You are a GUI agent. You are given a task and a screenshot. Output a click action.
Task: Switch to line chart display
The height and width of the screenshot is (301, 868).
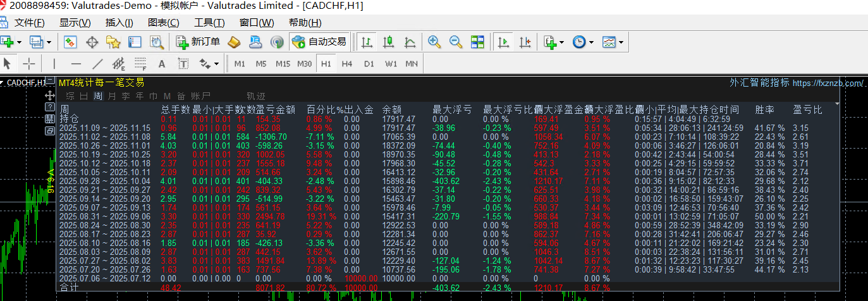coord(410,42)
